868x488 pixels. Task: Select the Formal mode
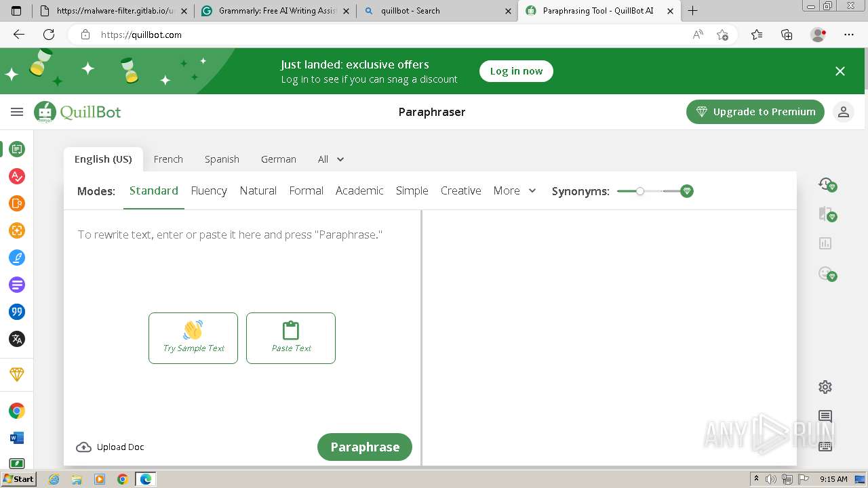click(307, 191)
